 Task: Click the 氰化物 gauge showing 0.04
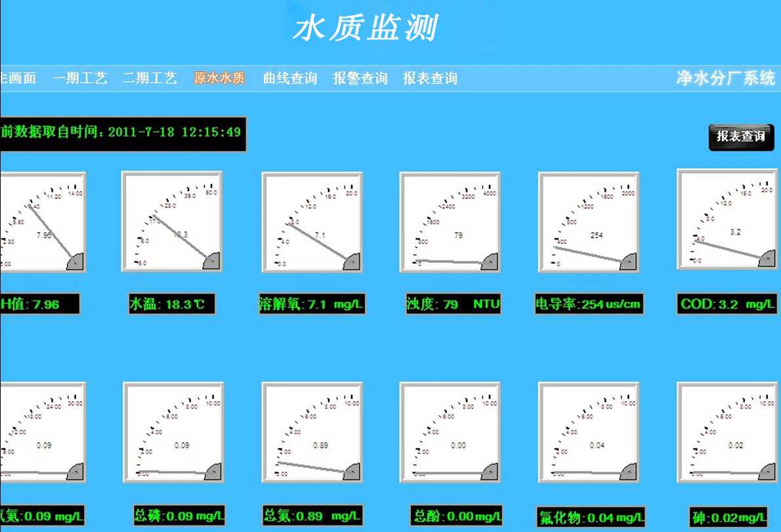tap(589, 432)
